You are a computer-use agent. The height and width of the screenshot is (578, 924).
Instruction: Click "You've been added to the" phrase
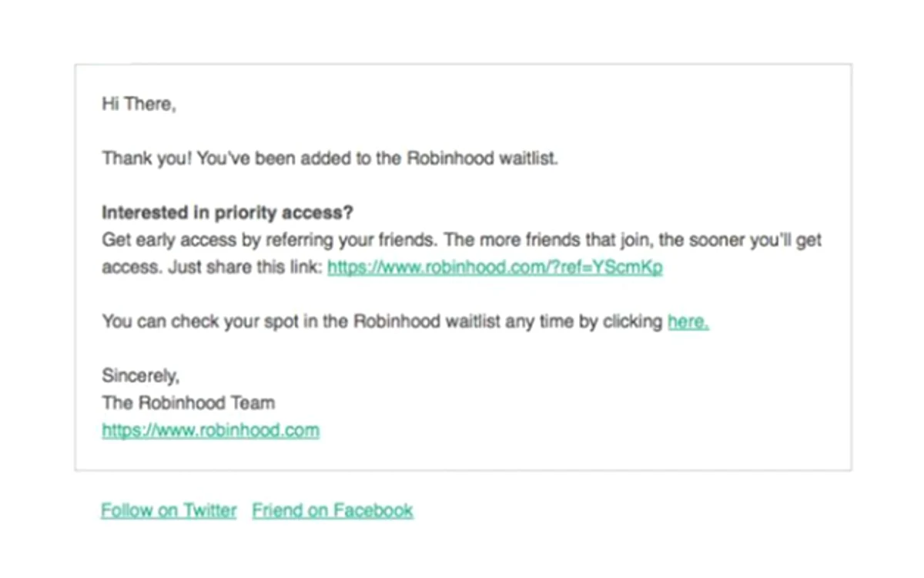click(x=300, y=159)
